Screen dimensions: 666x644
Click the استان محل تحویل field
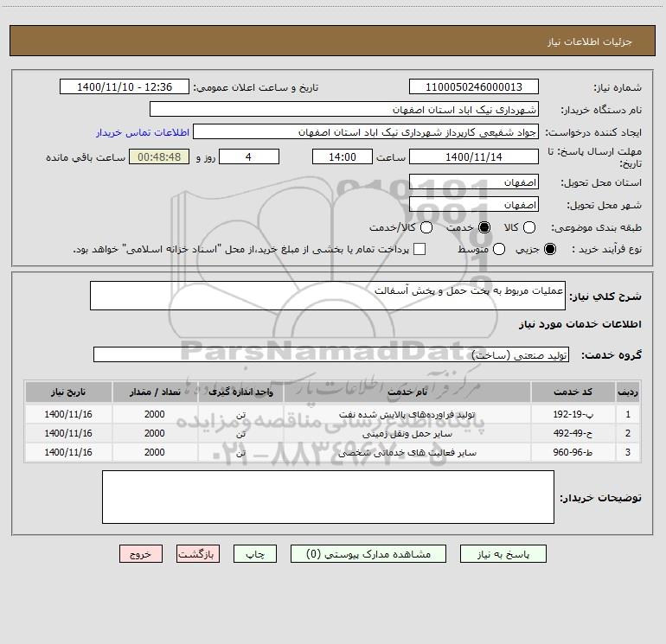coord(474,182)
